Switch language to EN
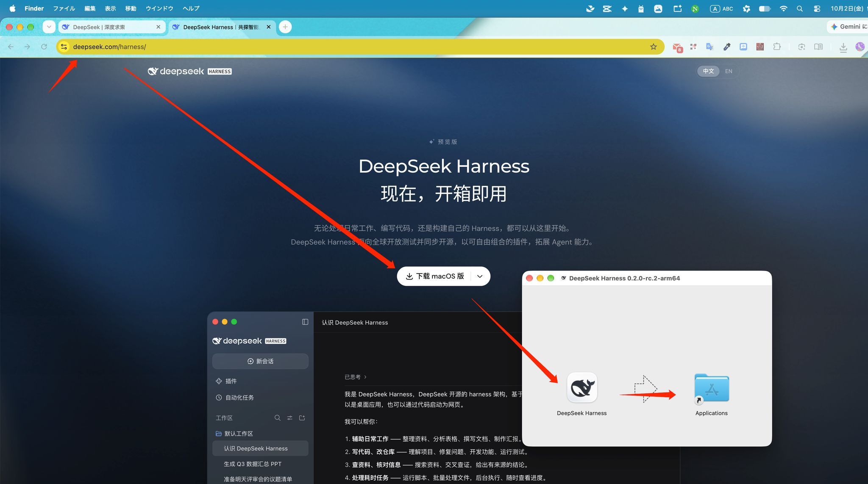 click(x=729, y=71)
